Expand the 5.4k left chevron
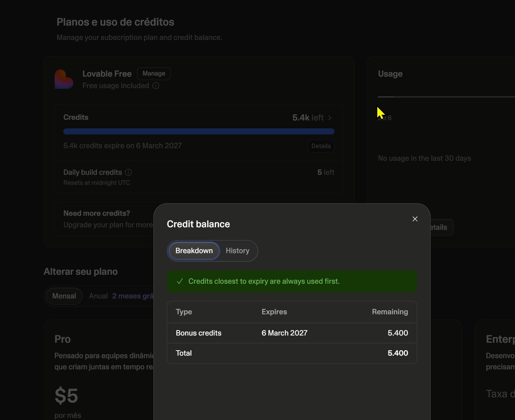The height and width of the screenshot is (420, 515). [x=330, y=118]
